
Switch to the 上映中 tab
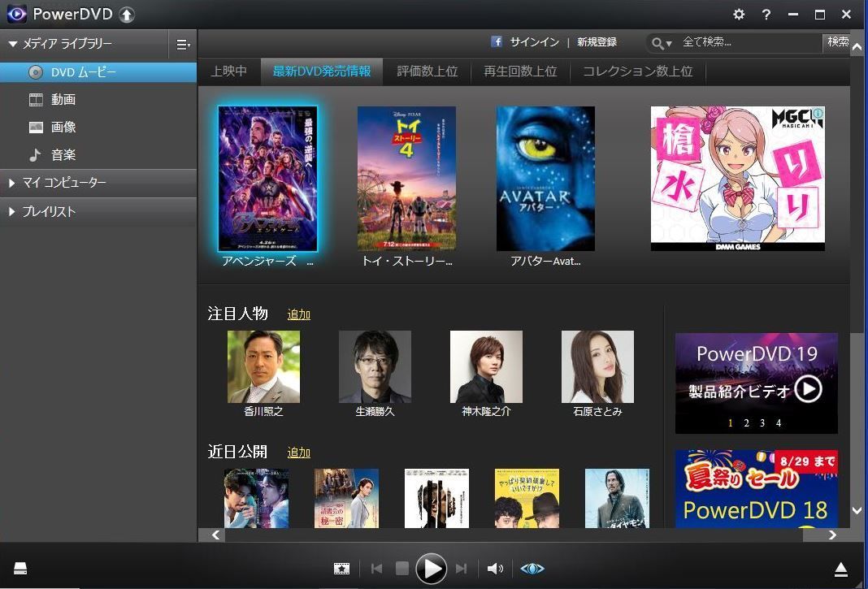228,71
